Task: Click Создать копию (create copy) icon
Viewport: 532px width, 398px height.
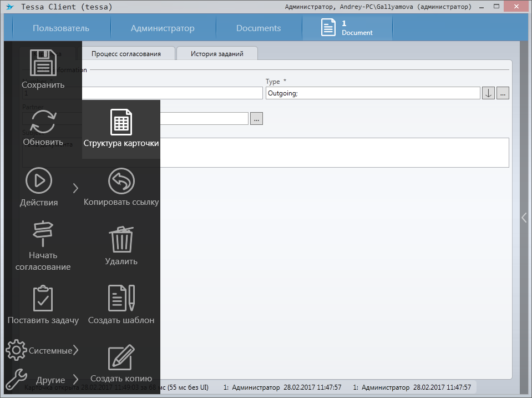Action: 121,358
